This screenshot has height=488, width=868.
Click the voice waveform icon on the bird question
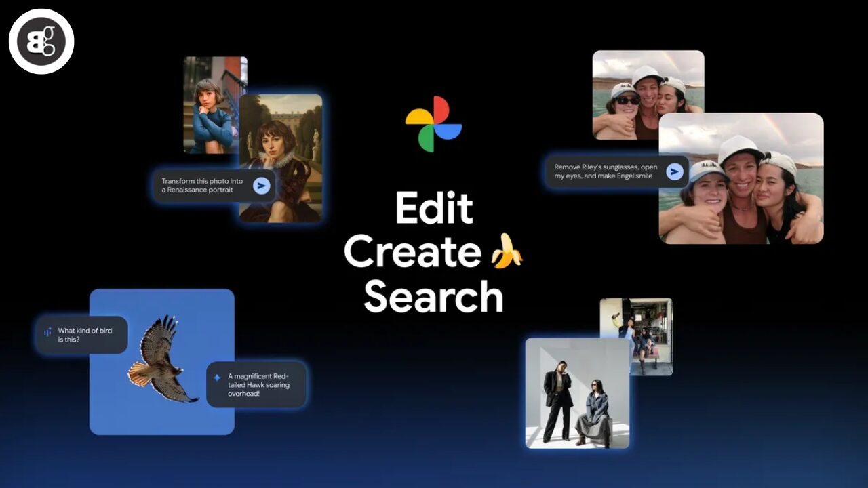click(x=47, y=333)
